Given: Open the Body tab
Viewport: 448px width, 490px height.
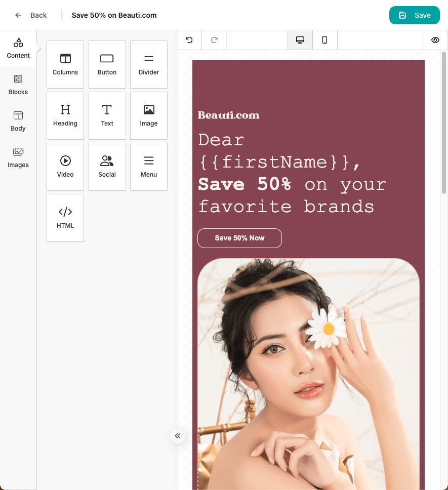Looking at the screenshot, I should [x=18, y=121].
